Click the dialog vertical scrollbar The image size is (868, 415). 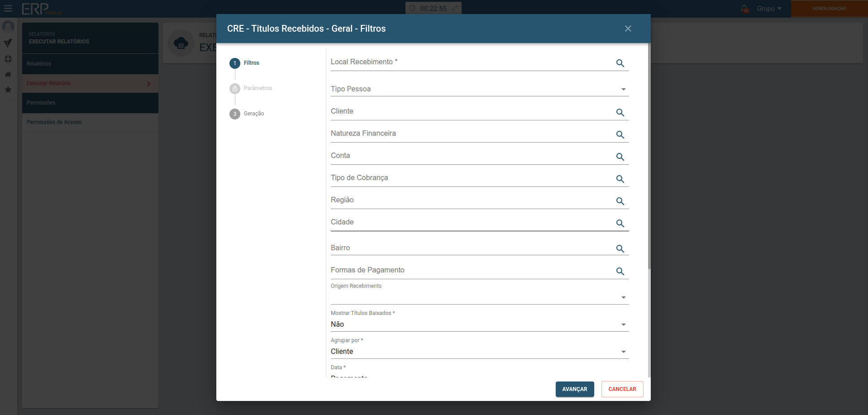click(x=649, y=158)
